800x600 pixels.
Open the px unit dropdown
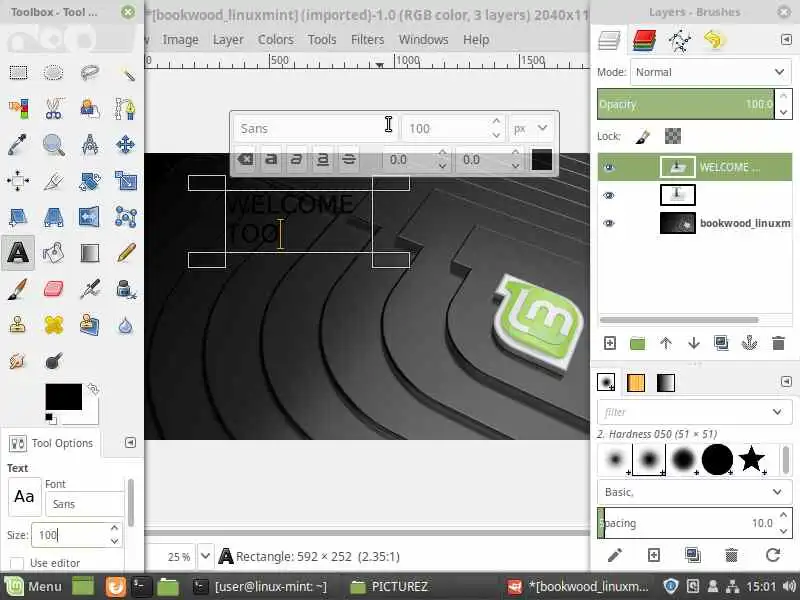(532, 128)
